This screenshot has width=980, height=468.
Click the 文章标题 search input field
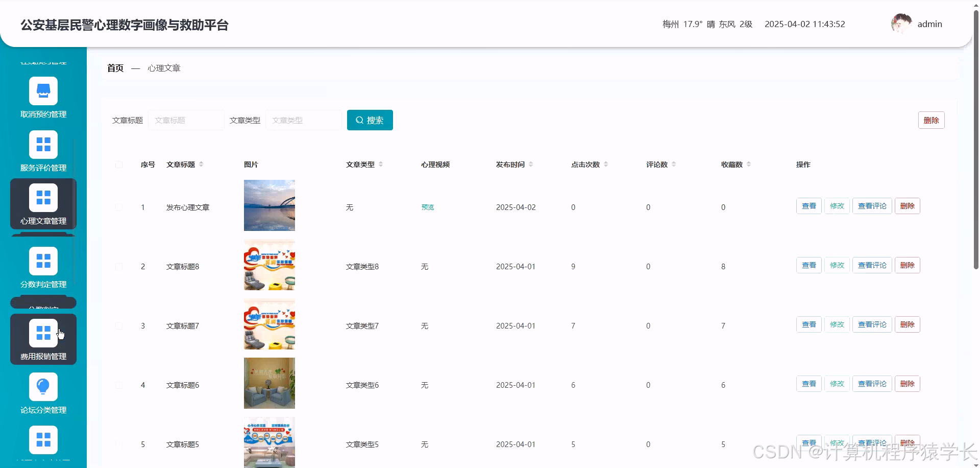click(186, 120)
